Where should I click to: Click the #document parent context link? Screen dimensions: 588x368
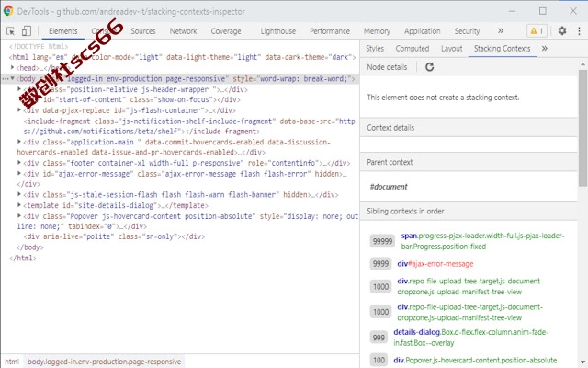[389, 187]
